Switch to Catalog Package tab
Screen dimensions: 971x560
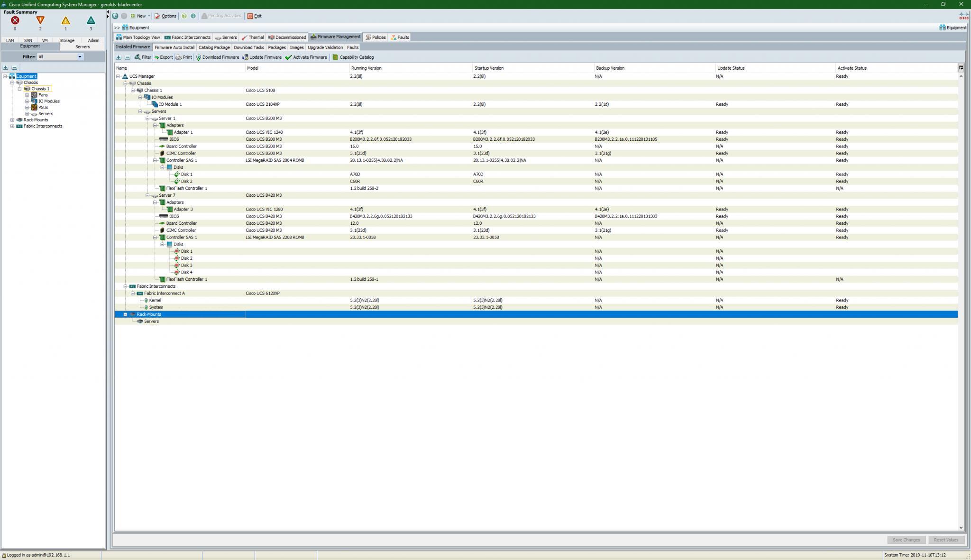214,47
